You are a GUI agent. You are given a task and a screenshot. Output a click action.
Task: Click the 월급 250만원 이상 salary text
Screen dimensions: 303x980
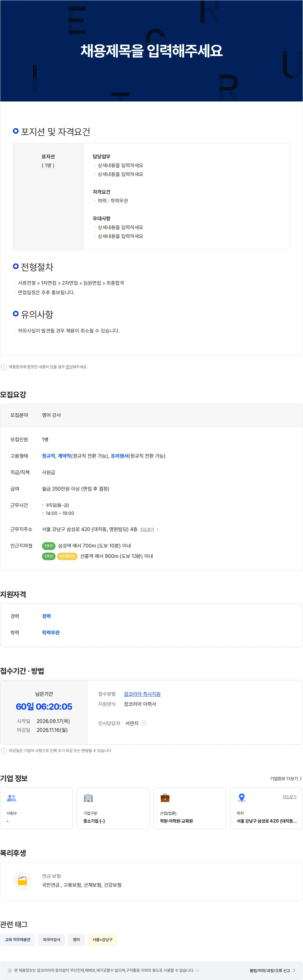click(x=75, y=488)
